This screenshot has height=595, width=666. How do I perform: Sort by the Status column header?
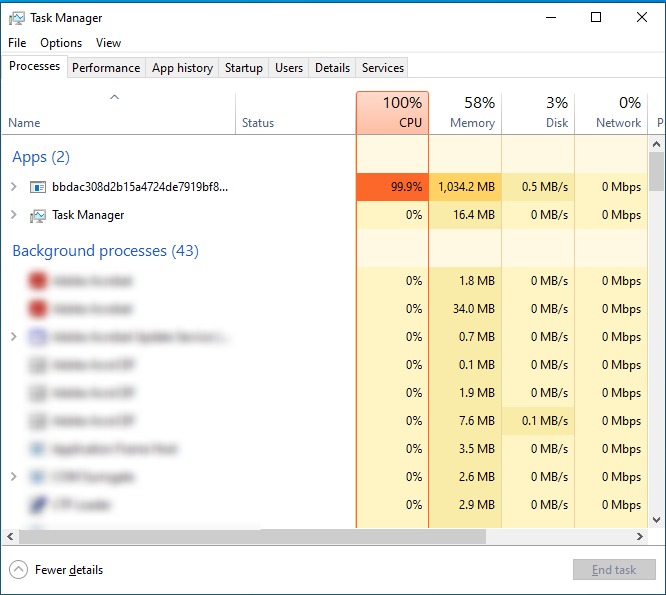pyautogui.click(x=296, y=113)
